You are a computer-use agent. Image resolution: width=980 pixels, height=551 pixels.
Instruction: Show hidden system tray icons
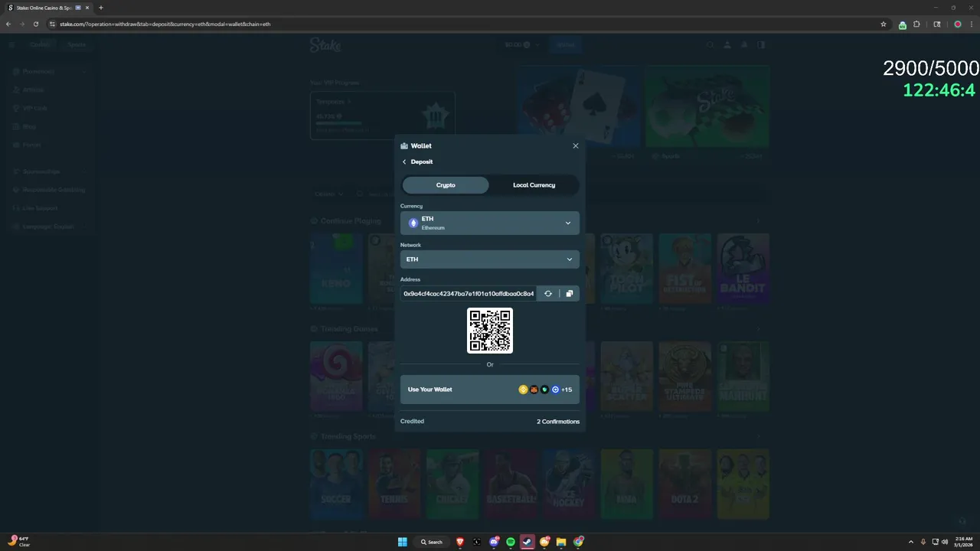click(x=910, y=542)
